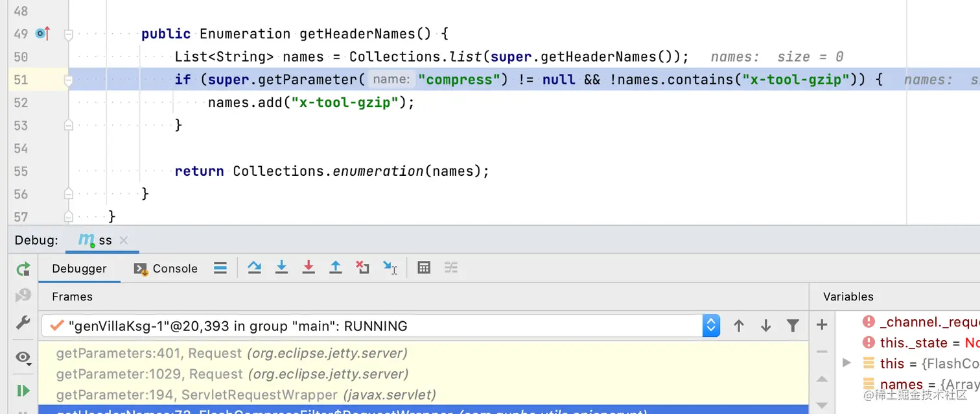Switch to the Debugger tab
The height and width of the screenshot is (414, 980).
[79, 269]
